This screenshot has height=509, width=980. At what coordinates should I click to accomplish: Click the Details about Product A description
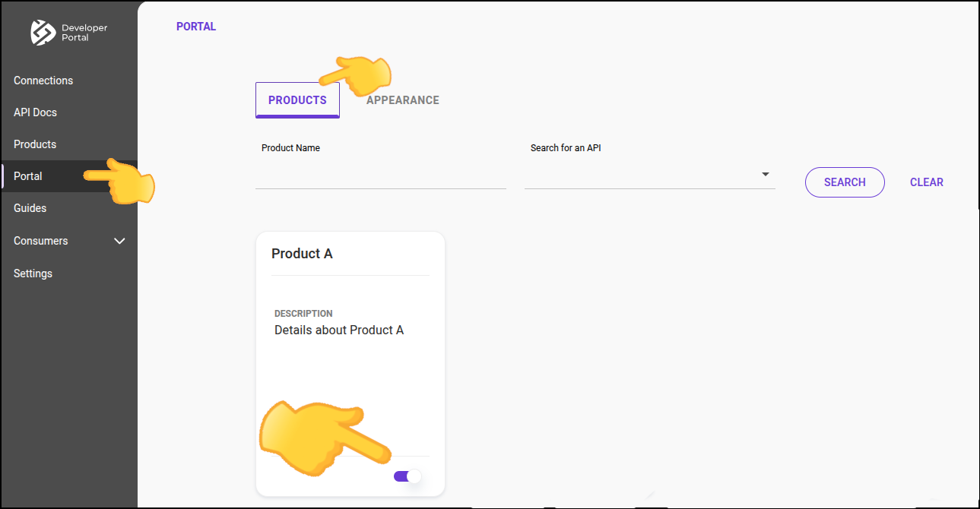[x=339, y=330]
